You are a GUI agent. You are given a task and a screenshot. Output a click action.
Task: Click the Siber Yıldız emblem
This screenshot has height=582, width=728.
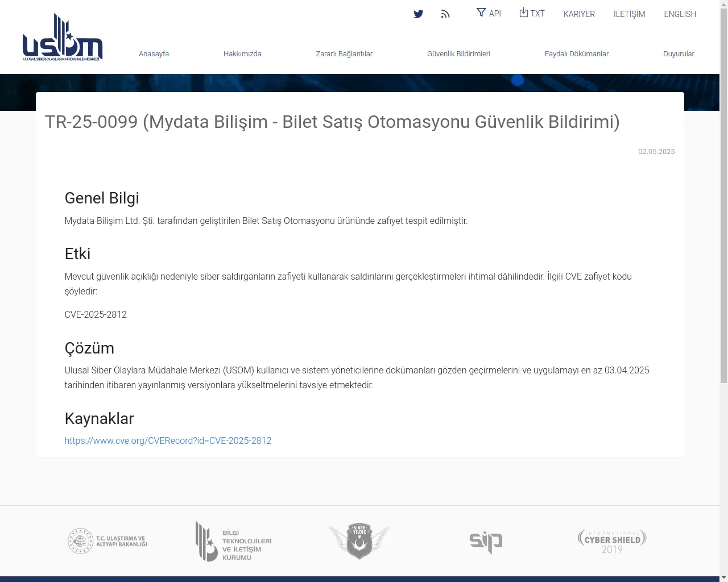[x=359, y=541]
